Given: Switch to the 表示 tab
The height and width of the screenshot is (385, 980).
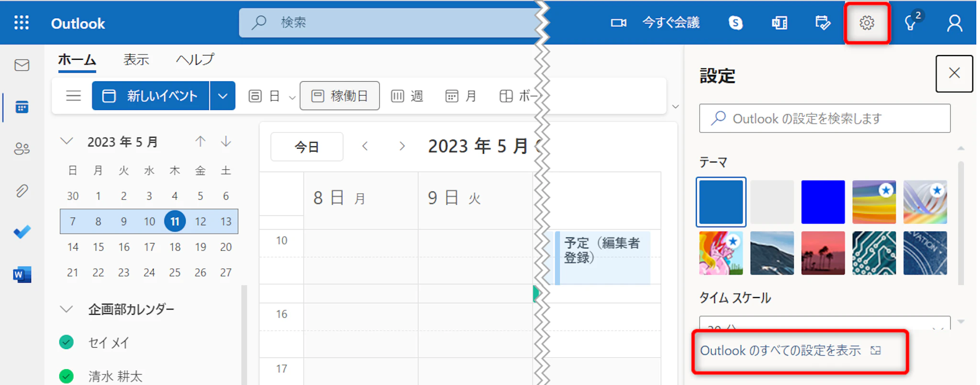Looking at the screenshot, I should tap(136, 60).
